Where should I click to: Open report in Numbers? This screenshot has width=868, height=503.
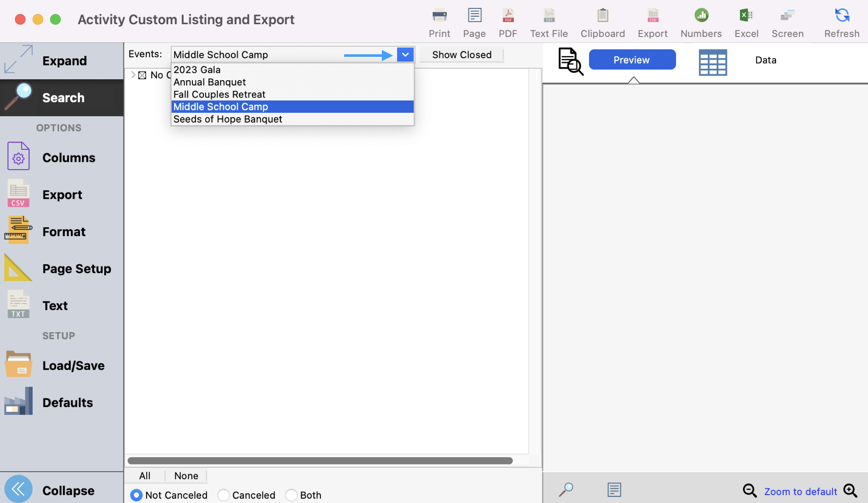(x=701, y=16)
